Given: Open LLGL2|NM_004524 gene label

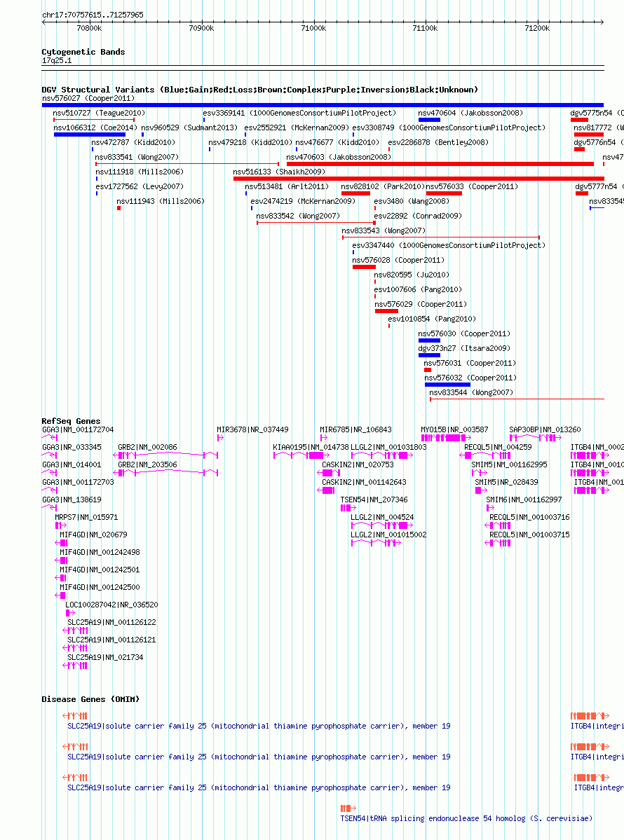Looking at the screenshot, I should pos(382,518).
